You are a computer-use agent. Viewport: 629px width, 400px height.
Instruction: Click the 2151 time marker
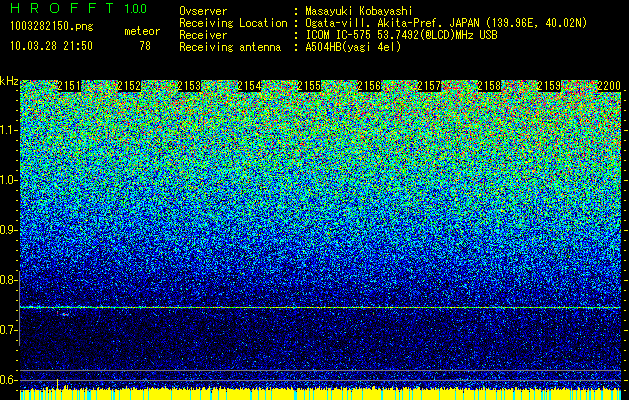(x=69, y=86)
